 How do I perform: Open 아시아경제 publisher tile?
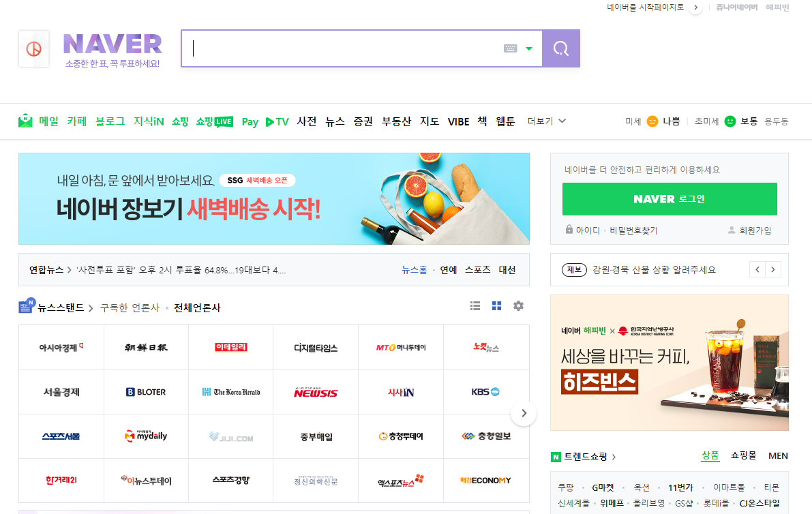tap(61, 348)
